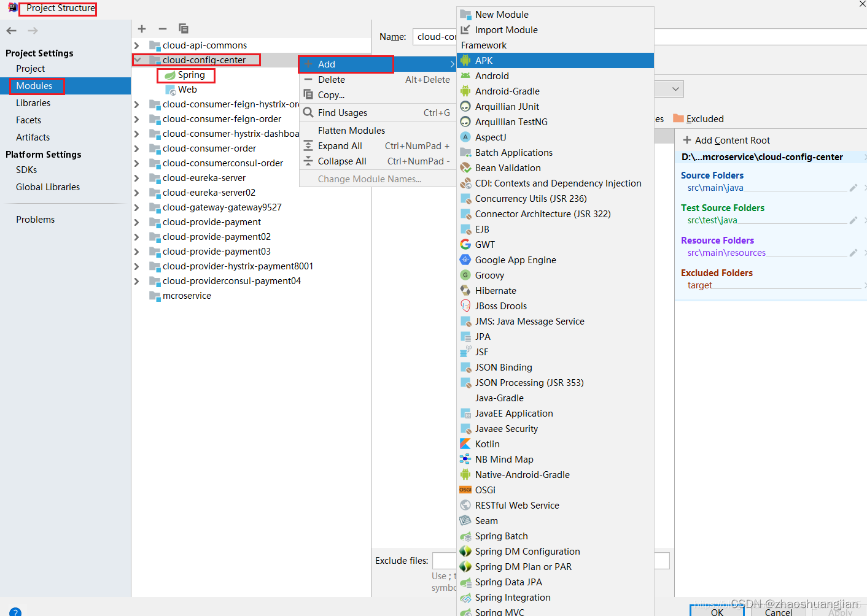Edit src\main\java source folder pencil icon
The image size is (867, 616).
pos(853,188)
